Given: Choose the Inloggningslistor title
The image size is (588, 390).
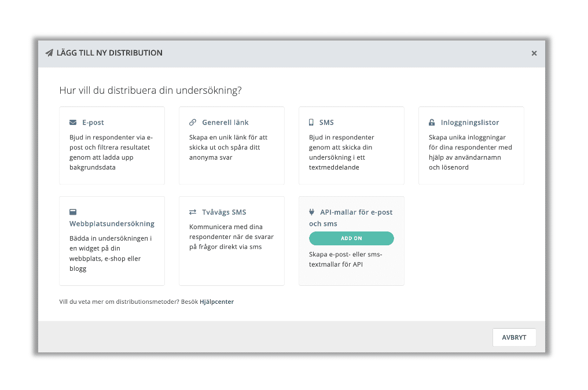Looking at the screenshot, I should pyautogui.click(x=469, y=123).
